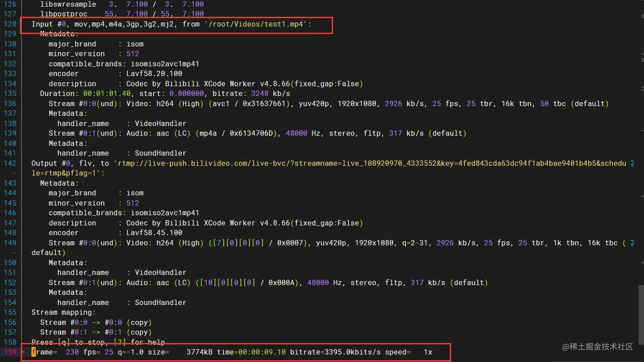
Task: Click line number 128 in the gutter
Action: (x=10, y=24)
